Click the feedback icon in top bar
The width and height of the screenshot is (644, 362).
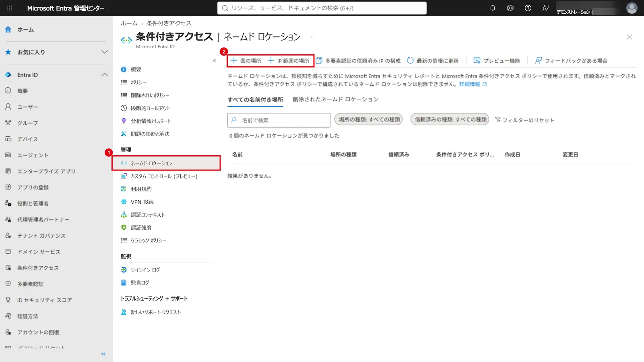tap(546, 8)
